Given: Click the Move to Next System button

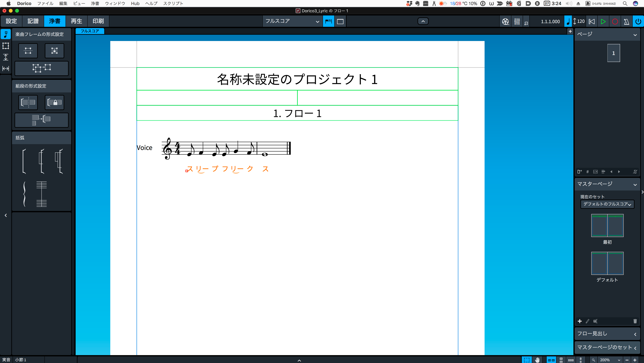Looking at the screenshot, I should click(x=41, y=120).
